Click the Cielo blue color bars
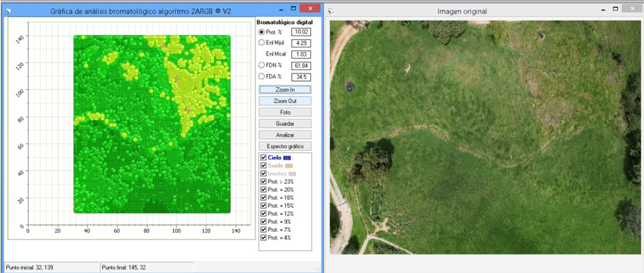The height and width of the screenshot is (273, 644). point(287,157)
